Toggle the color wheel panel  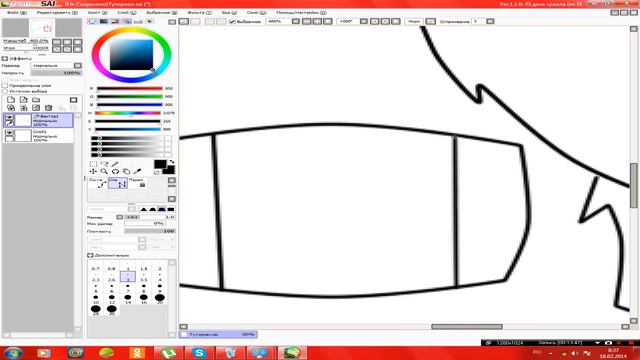pos(93,21)
